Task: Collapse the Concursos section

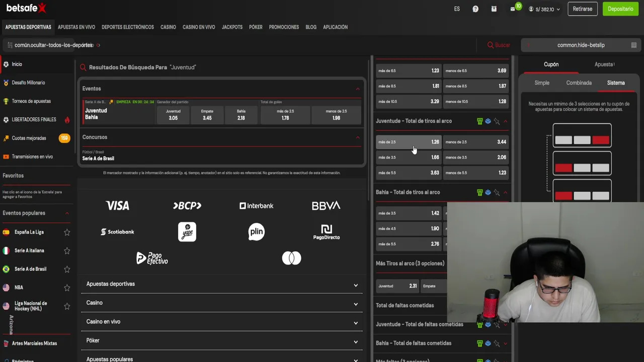Action: [358, 137]
